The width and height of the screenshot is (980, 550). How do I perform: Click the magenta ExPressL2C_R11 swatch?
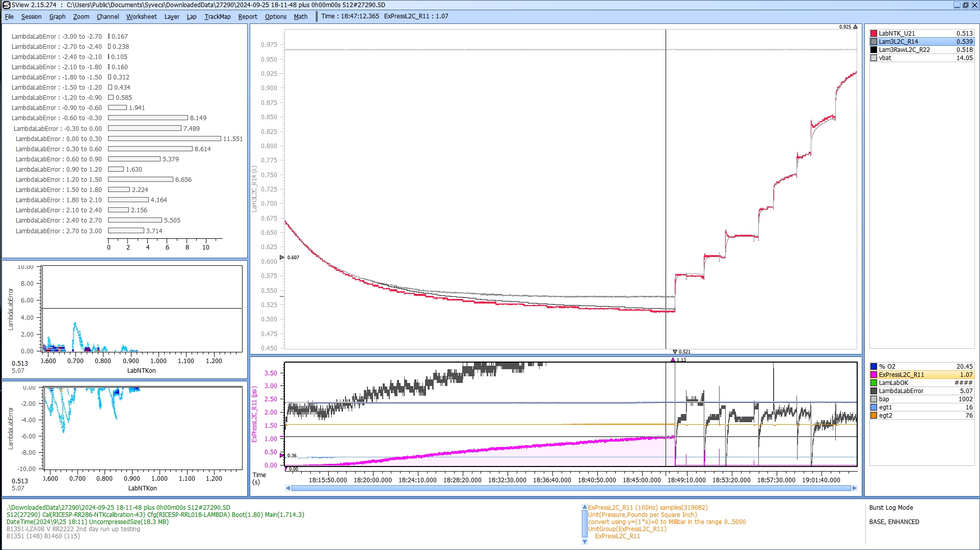(x=873, y=375)
